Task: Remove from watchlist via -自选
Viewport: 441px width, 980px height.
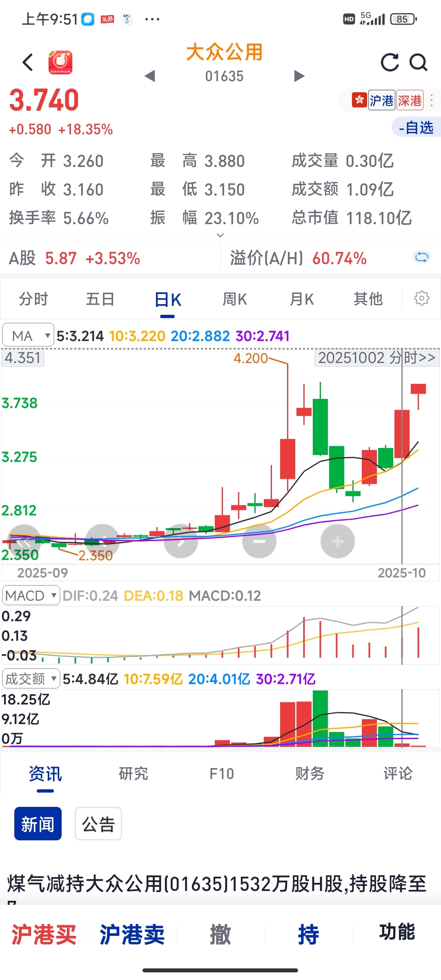Action: (416, 127)
